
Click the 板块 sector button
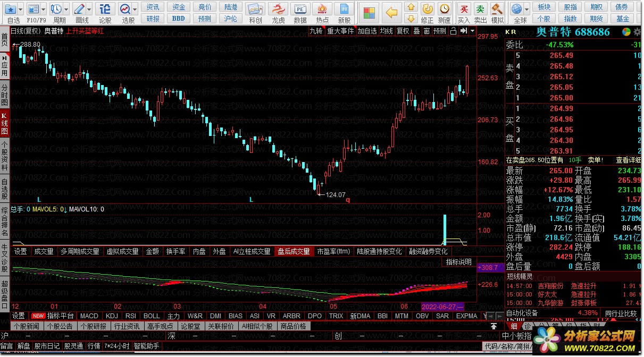point(544,7)
